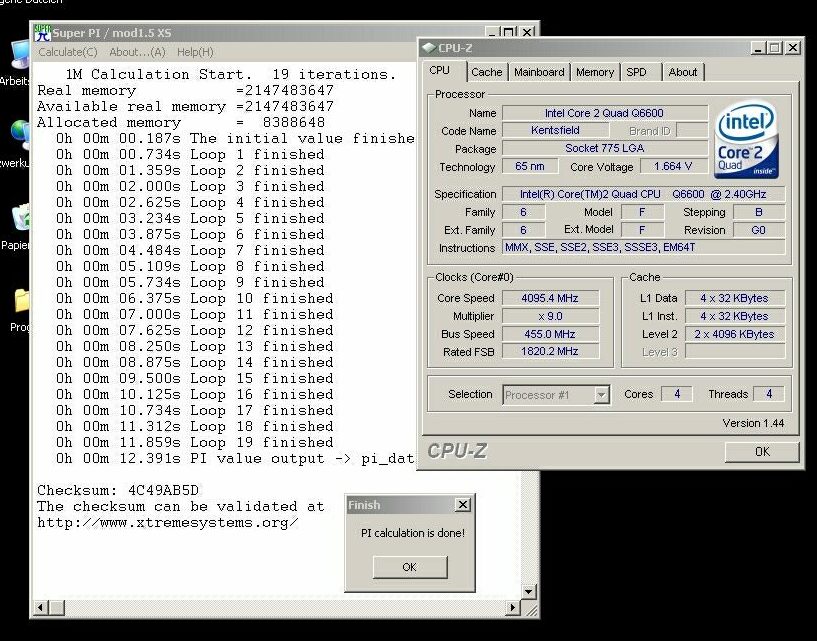Viewport: 817px width, 641px height.
Task: Click the Package value Socket 775 LGA
Action: tap(604, 149)
